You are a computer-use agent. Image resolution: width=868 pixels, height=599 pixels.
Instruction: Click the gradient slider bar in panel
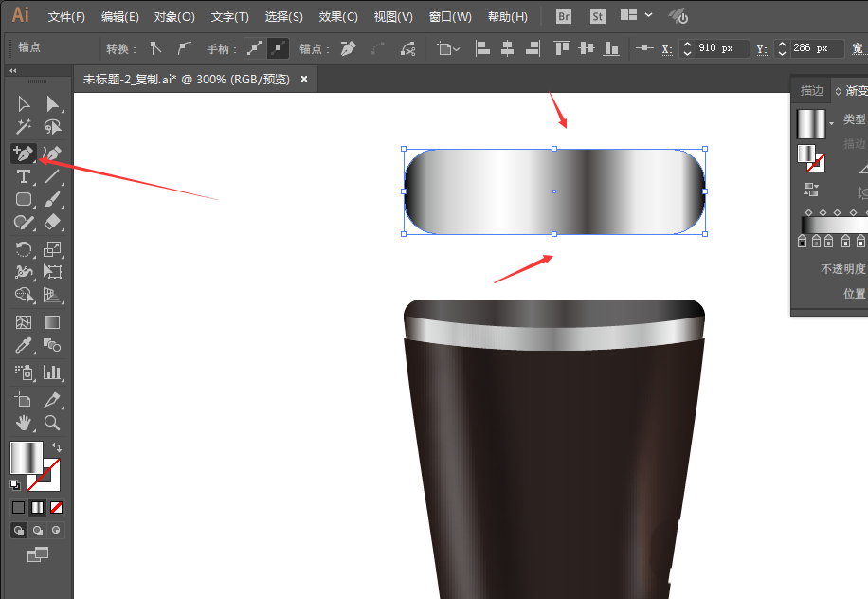(834, 225)
